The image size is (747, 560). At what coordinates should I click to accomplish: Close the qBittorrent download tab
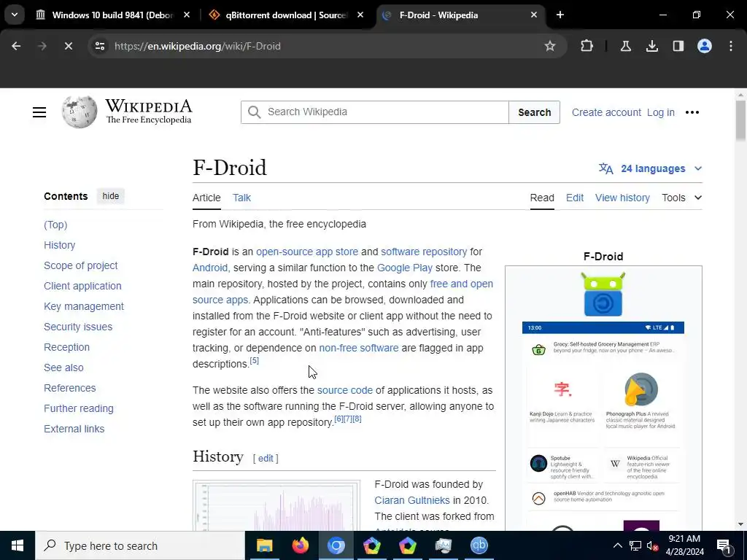pos(360,15)
